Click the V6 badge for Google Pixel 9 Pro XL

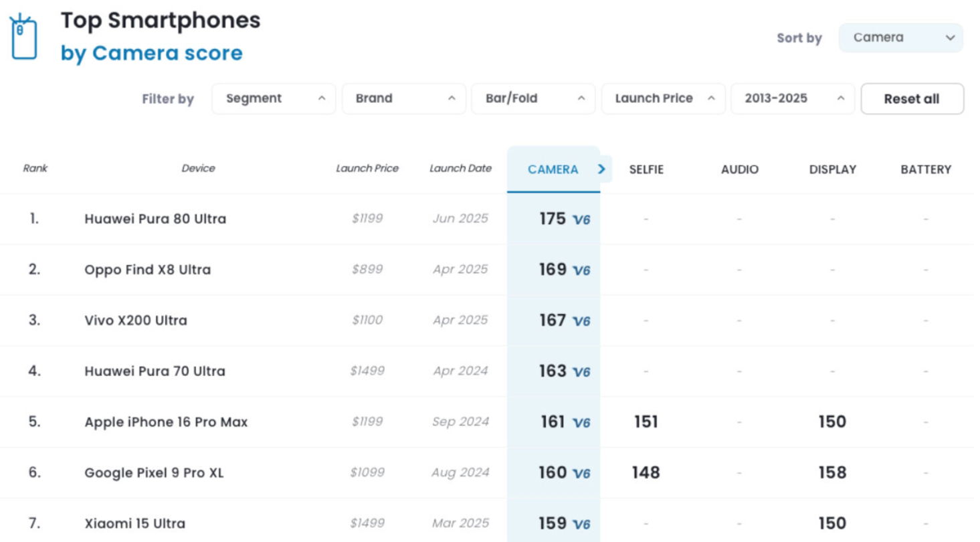point(581,474)
